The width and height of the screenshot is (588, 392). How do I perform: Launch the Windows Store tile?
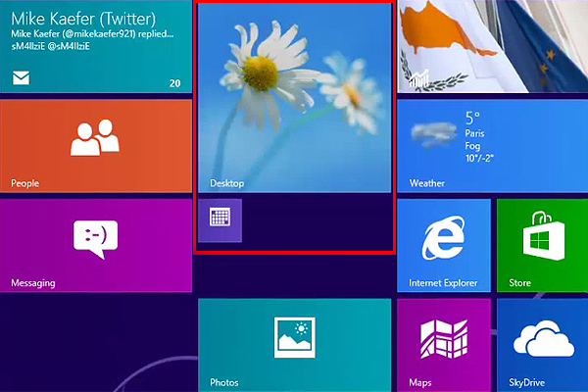[541, 245]
